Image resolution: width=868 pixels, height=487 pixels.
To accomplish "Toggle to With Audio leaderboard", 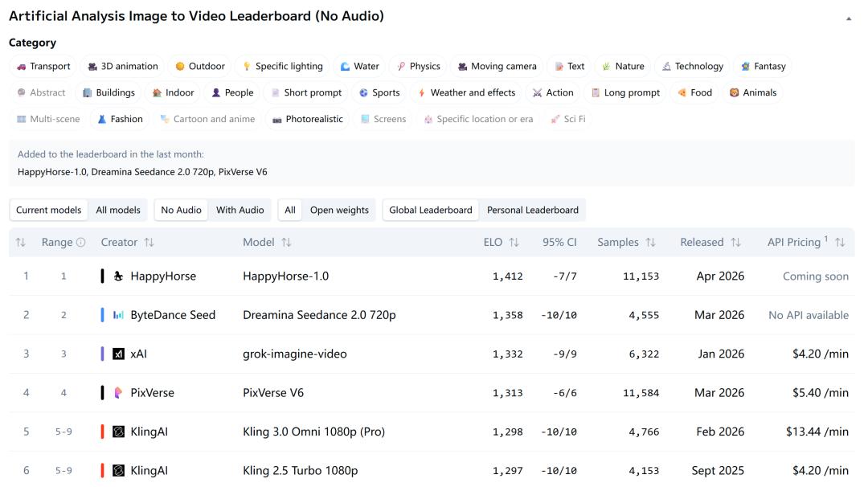I will (240, 210).
